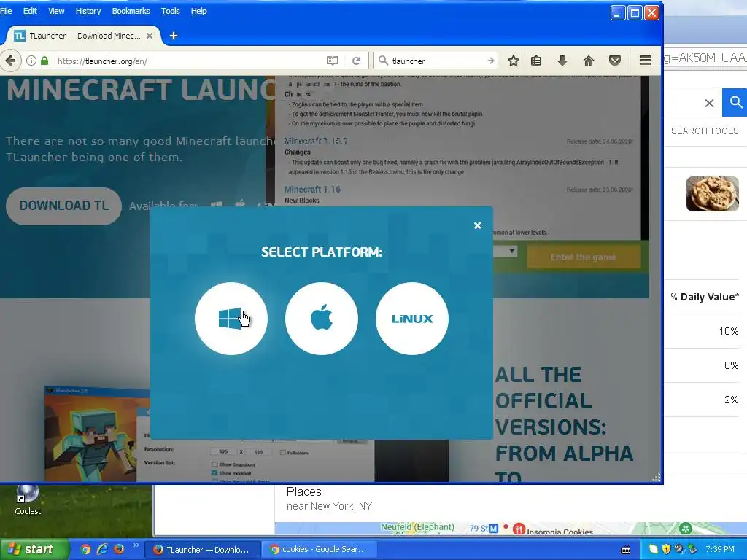The width and height of the screenshot is (747, 560).
Task: Bookmark this page with the star icon
Action: pyautogui.click(x=513, y=61)
